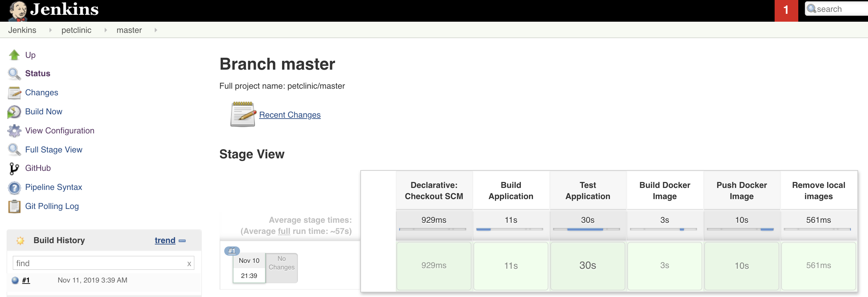868x297 pixels.
Task: Click the GitHub branch icon
Action: click(x=14, y=168)
